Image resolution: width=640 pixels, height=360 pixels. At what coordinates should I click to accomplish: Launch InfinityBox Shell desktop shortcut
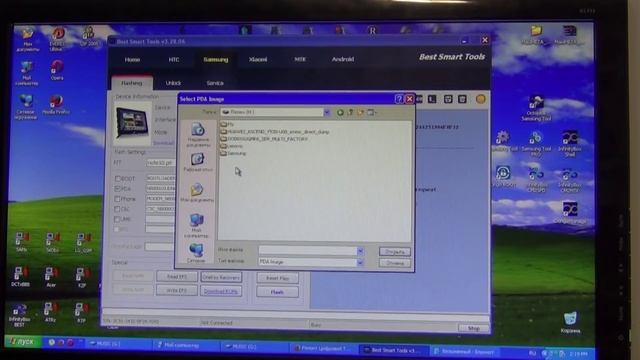pos(570,144)
